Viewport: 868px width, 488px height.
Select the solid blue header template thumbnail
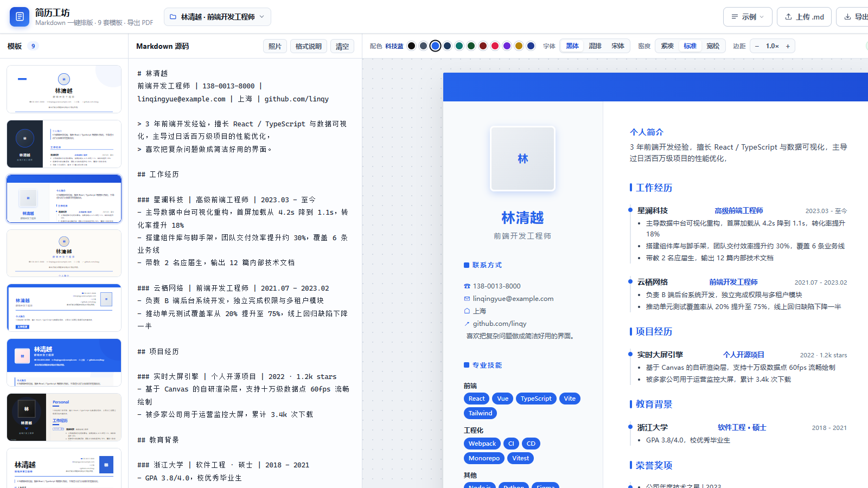click(x=64, y=362)
